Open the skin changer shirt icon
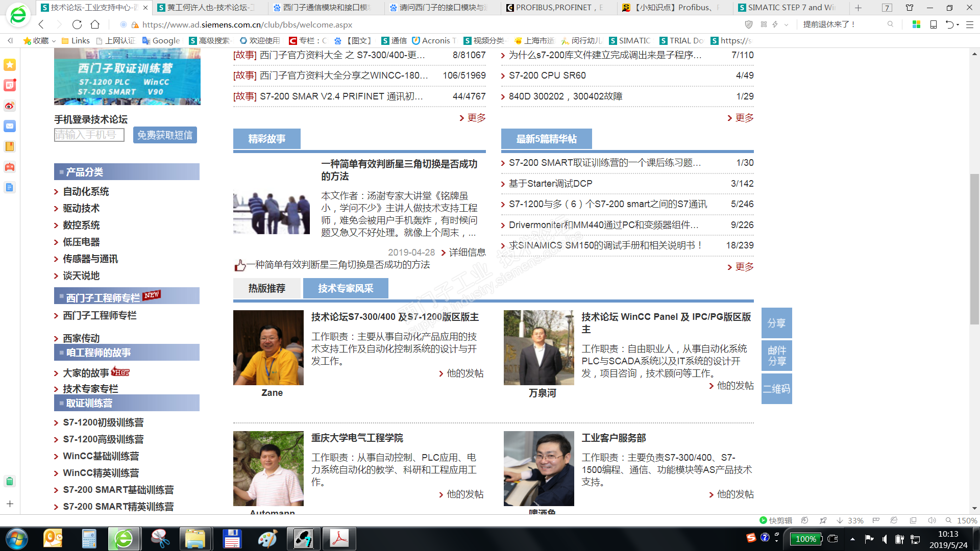The image size is (980, 551). tap(910, 8)
